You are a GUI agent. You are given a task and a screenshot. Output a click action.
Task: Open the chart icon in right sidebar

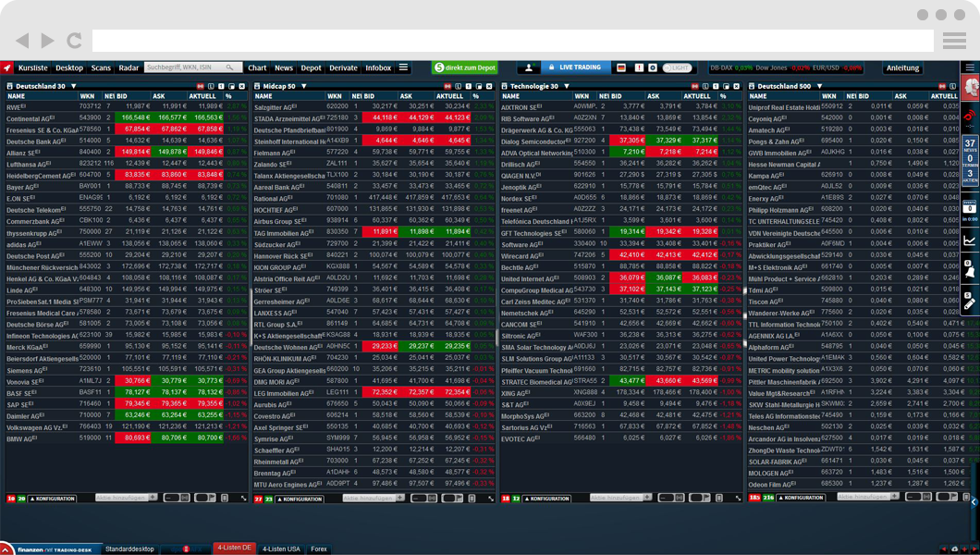970,240
